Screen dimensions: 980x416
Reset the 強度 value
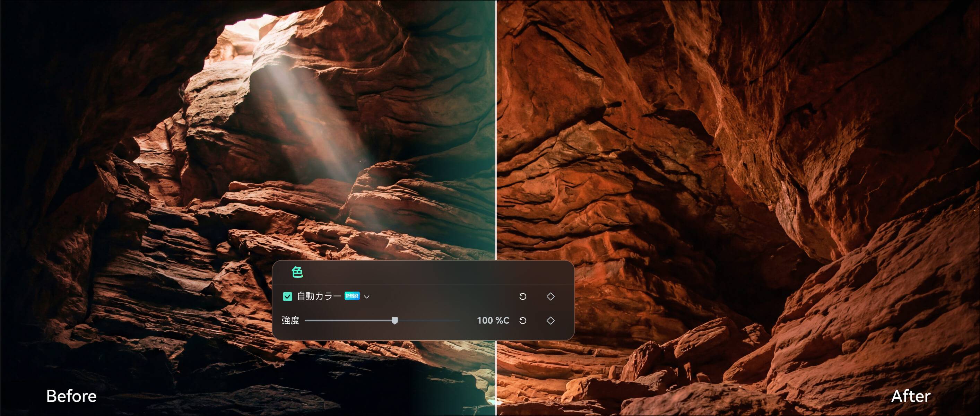click(x=523, y=320)
